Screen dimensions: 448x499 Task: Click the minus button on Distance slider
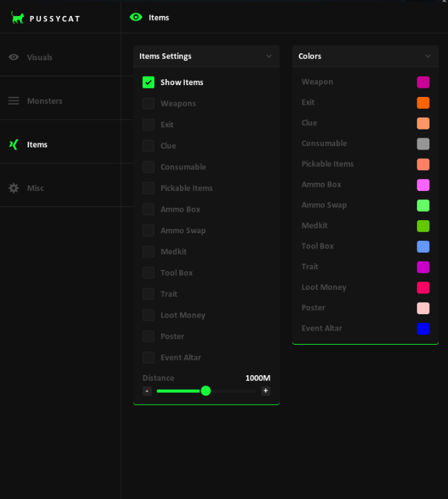pyautogui.click(x=147, y=391)
